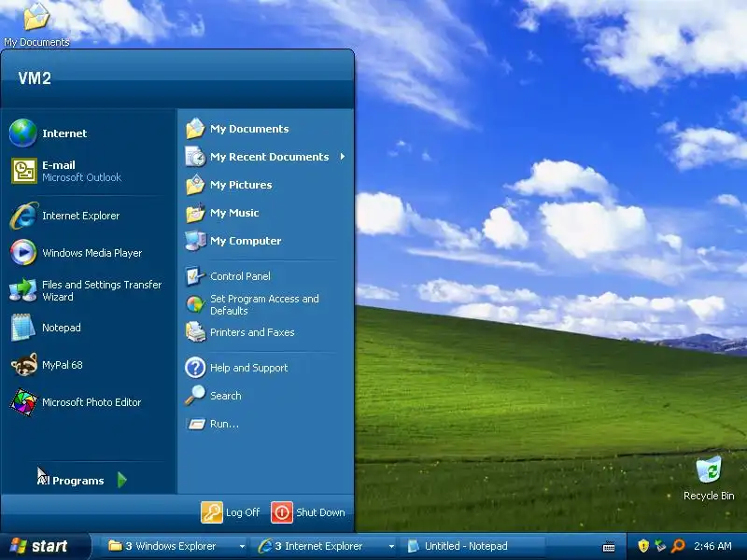Viewport: 747px width, 560px height.
Task: Click the My Pictures text label
Action: (241, 185)
